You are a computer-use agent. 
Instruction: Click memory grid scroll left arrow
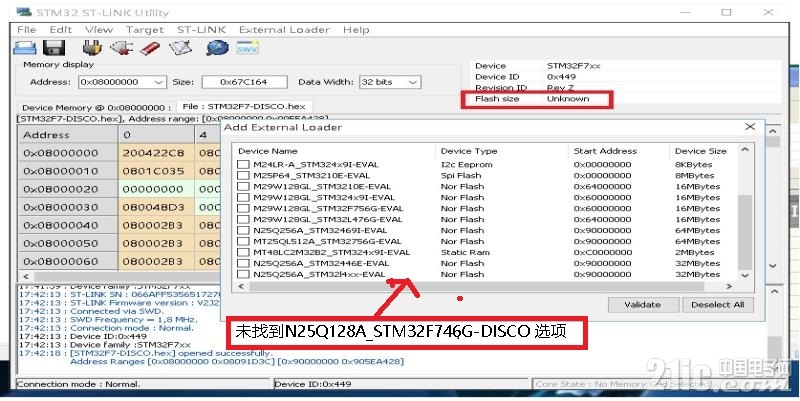click(x=27, y=276)
